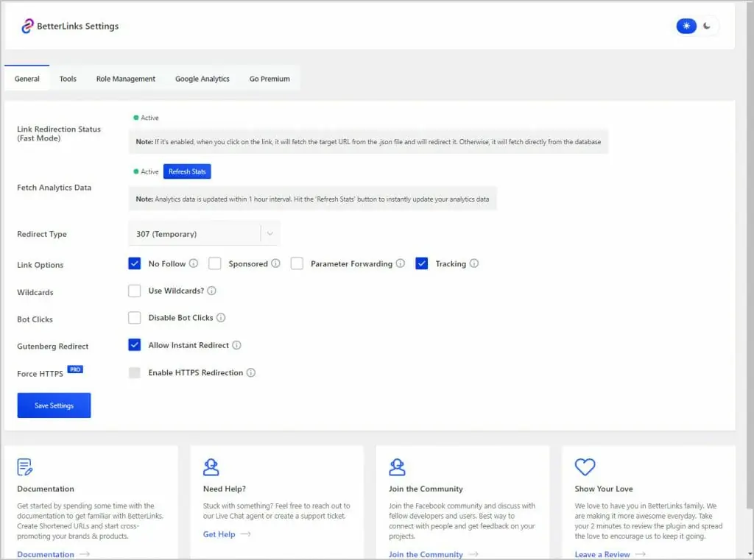
Task: Enable the Sponsored checkbox
Action: (215, 263)
